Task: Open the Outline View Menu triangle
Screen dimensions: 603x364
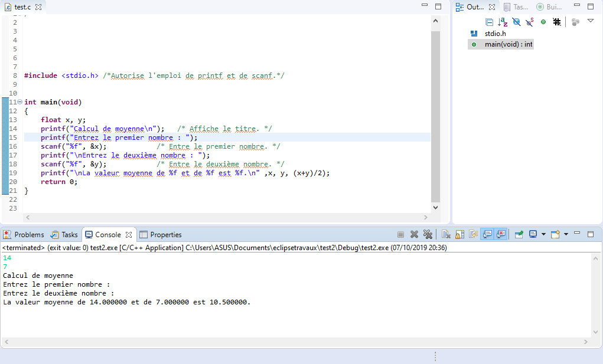Action: [x=591, y=21]
